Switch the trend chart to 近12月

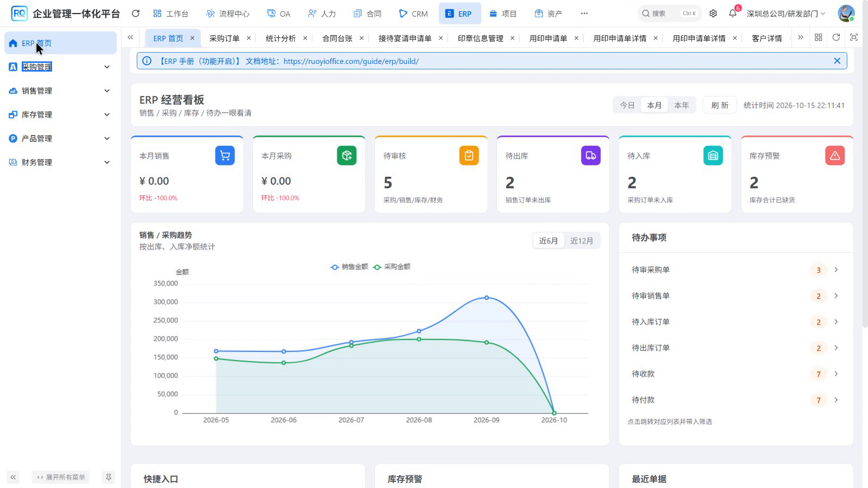[582, 241]
